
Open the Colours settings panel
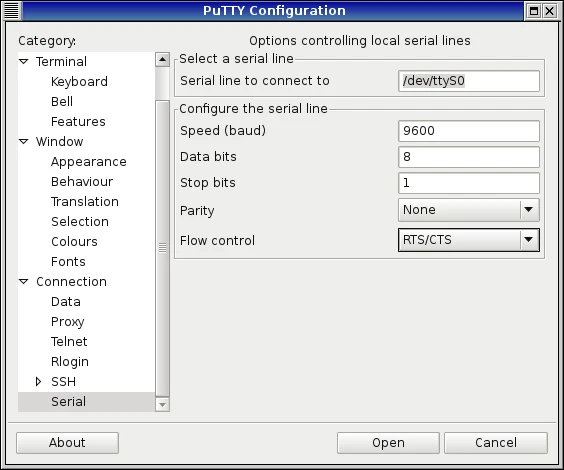(x=74, y=242)
